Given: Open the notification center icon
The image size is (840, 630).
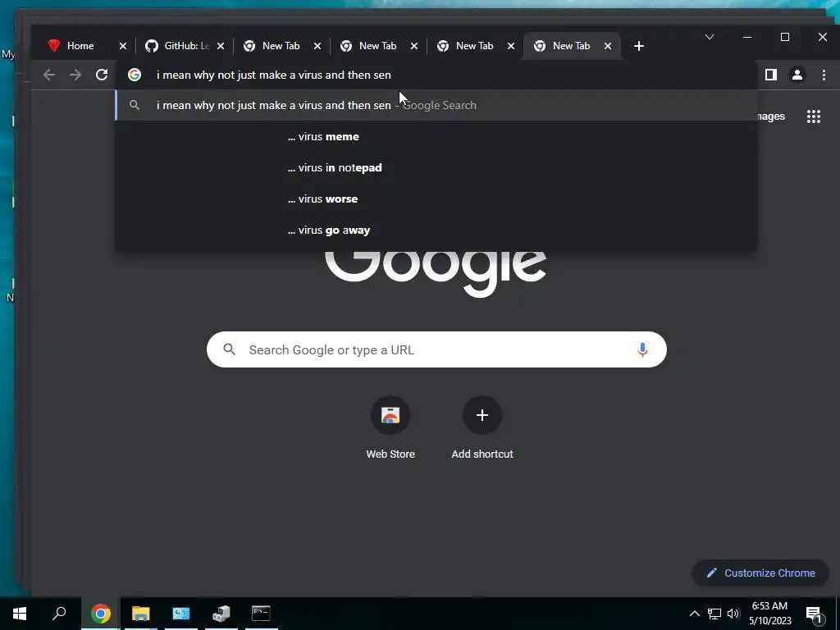Looking at the screenshot, I should pyautogui.click(x=815, y=614).
